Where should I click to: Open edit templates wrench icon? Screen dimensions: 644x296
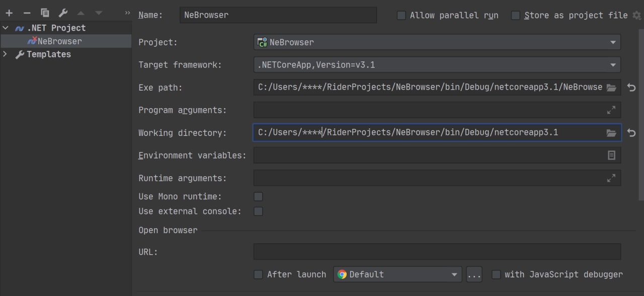click(x=63, y=13)
